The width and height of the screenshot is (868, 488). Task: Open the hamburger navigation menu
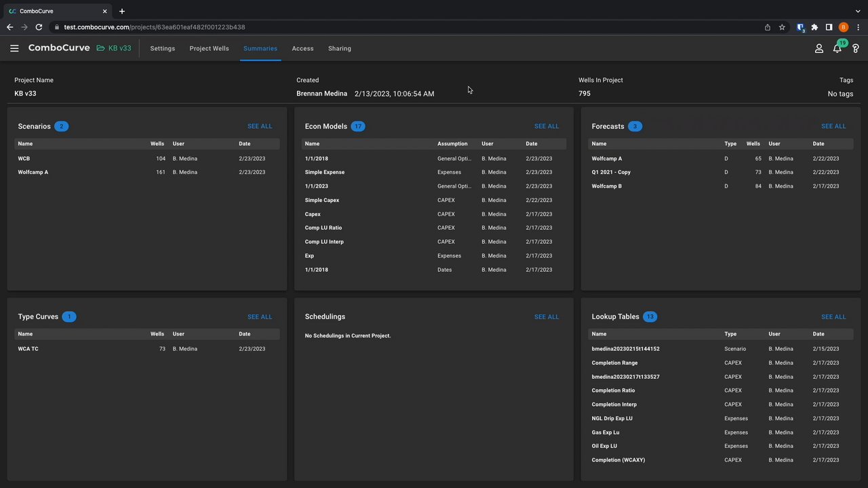click(14, 48)
